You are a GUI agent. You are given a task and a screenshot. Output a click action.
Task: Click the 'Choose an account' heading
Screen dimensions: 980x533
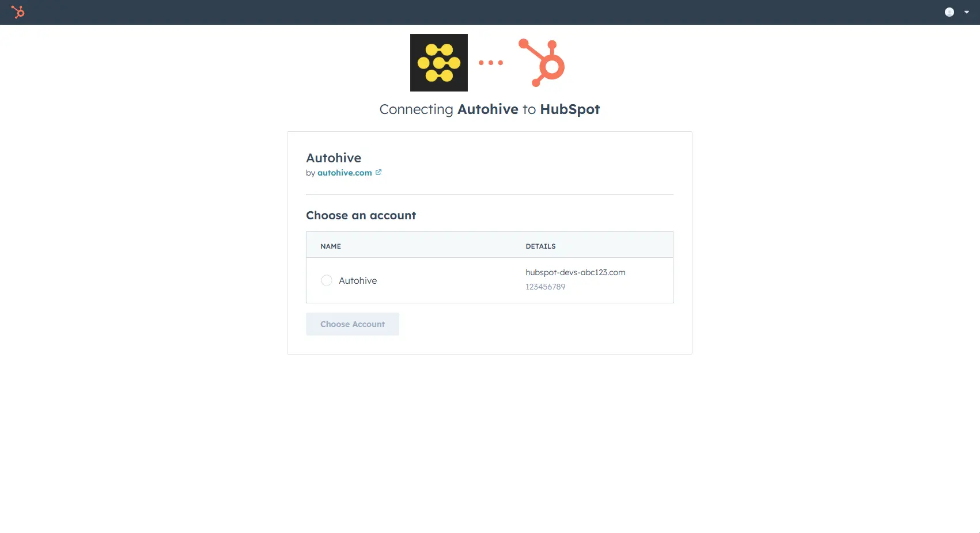point(361,215)
